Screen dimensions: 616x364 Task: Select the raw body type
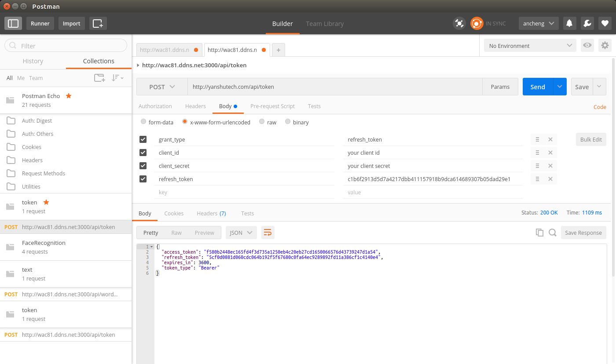(x=262, y=122)
